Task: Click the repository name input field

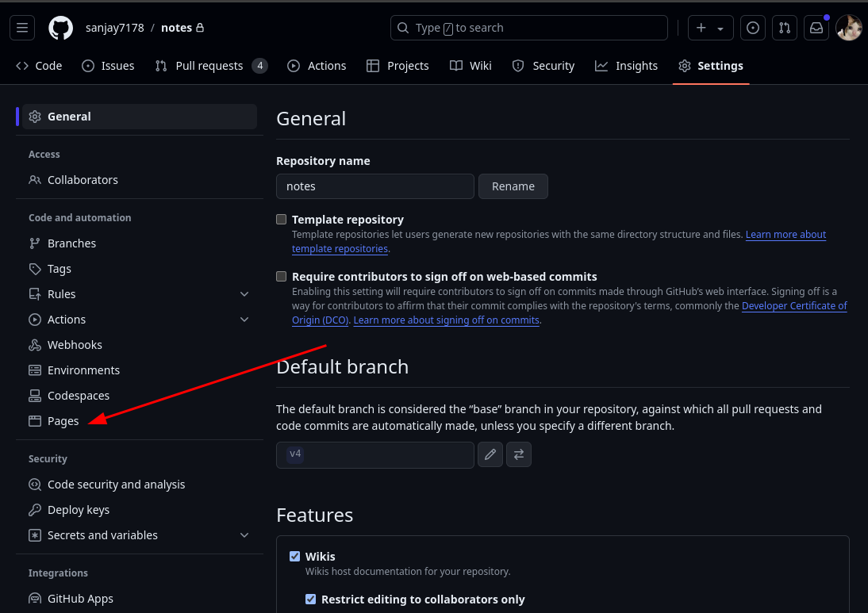Action: tap(374, 186)
